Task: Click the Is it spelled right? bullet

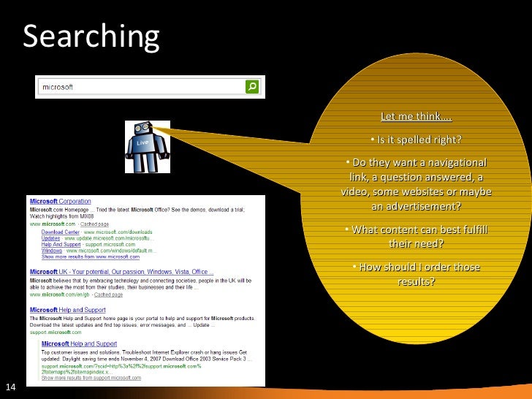Action: (416, 140)
